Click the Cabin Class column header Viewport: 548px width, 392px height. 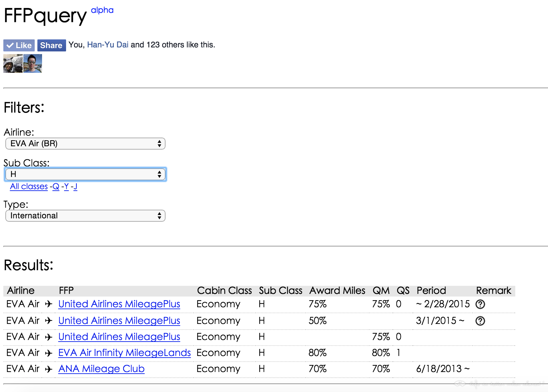coord(225,290)
